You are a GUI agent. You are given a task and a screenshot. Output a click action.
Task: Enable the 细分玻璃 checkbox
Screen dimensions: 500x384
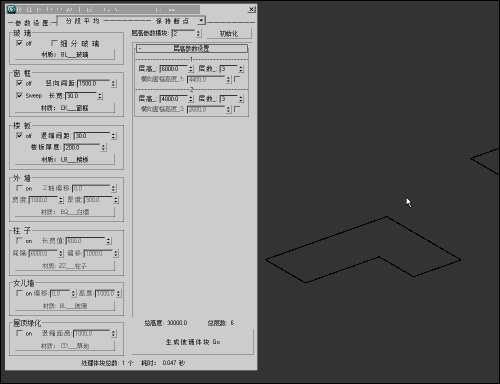(54, 43)
